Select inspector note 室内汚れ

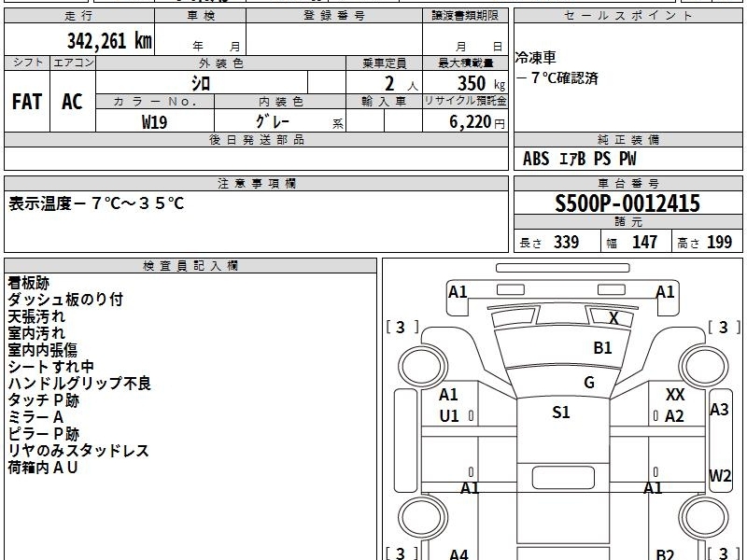point(36,333)
